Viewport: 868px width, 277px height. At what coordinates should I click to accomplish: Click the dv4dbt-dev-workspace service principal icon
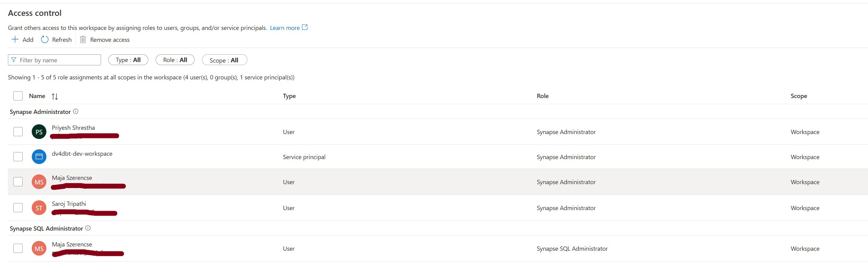39,157
